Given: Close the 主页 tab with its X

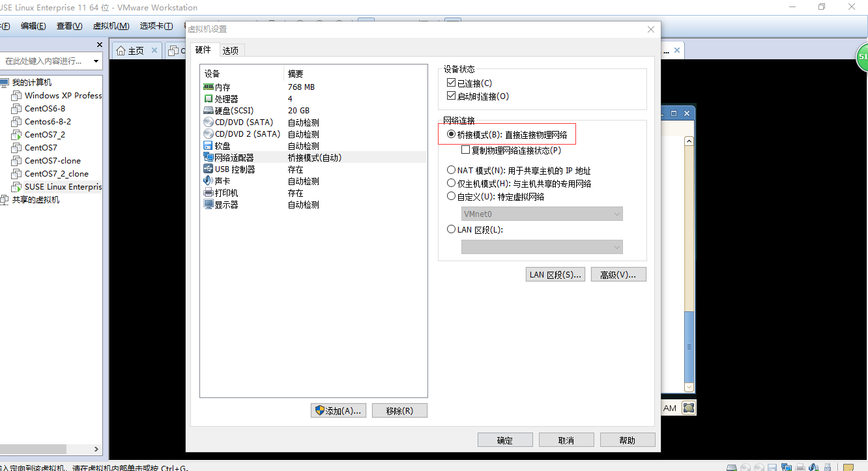Looking at the screenshot, I should click(154, 50).
